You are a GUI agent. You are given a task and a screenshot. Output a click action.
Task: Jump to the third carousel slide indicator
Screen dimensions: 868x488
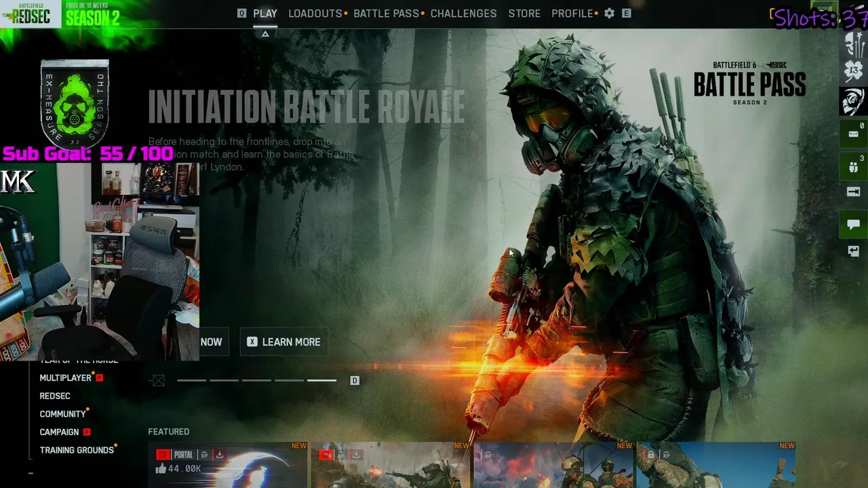pyautogui.click(x=256, y=380)
